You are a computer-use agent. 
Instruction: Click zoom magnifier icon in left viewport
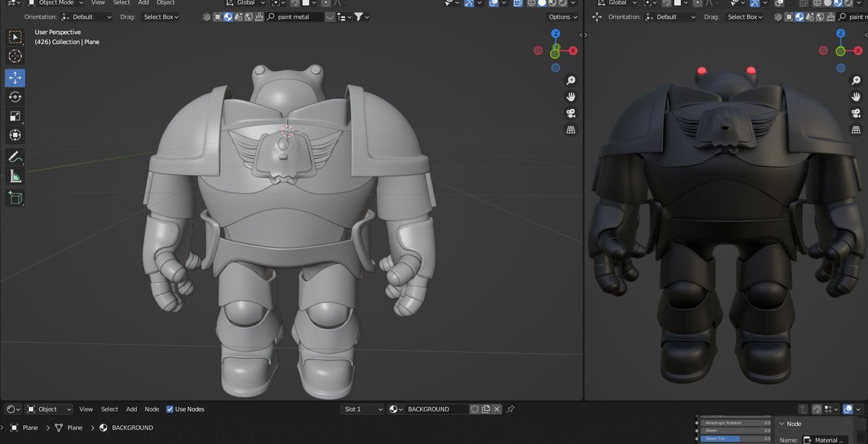coord(571,80)
